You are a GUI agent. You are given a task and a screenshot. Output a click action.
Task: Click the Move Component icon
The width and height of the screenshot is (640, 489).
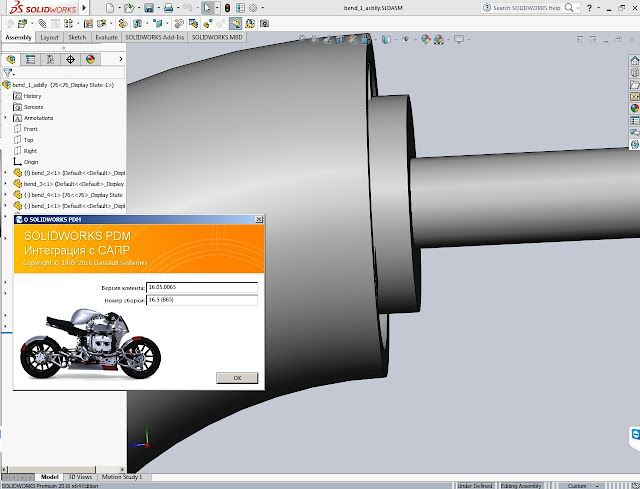(x=102, y=24)
